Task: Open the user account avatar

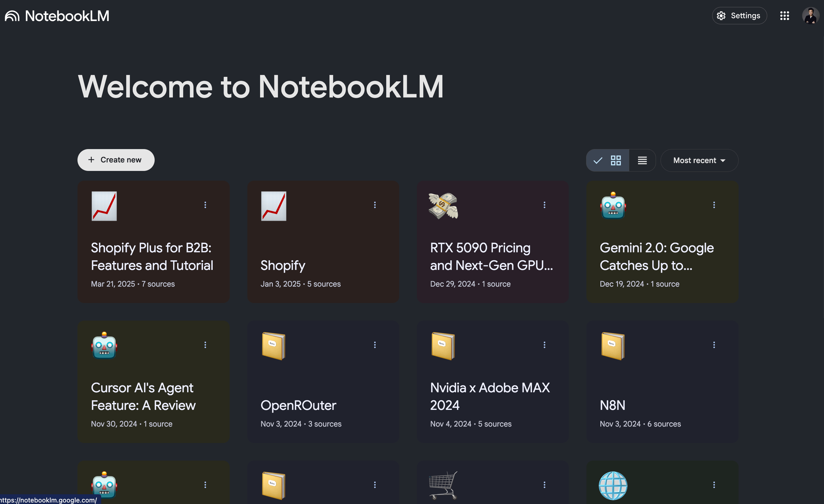Action: [x=811, y=16]
